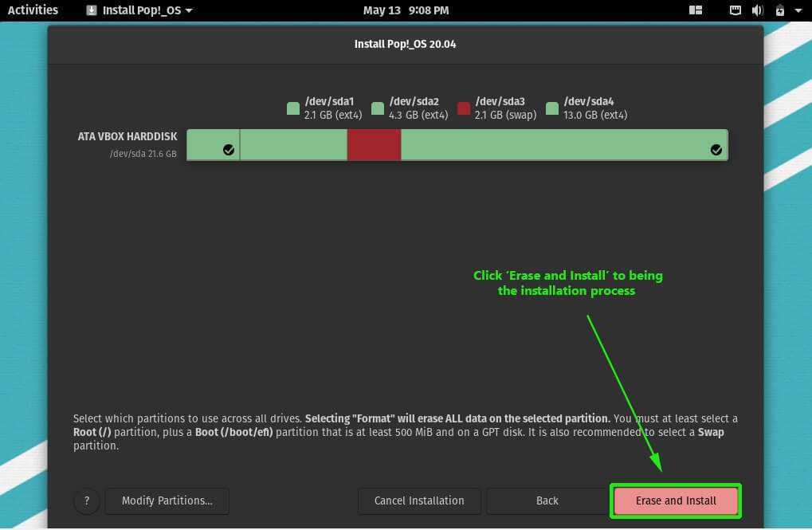The image size is (812, 530).
Task: Click the Install Pop!_OS 20.04 title
Action: coord(405,44)
